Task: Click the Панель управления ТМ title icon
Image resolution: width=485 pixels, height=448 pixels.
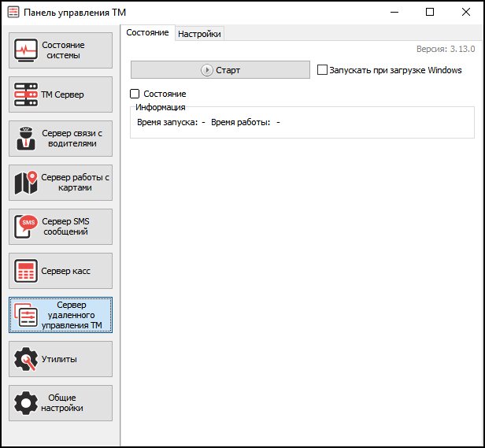Action: pyautogui.click(x=13, y=13)
